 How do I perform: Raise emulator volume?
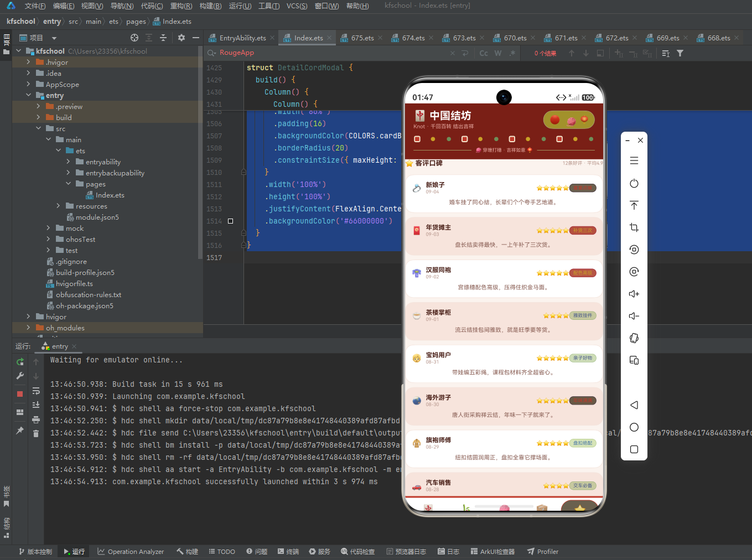(x=634, y=294)
